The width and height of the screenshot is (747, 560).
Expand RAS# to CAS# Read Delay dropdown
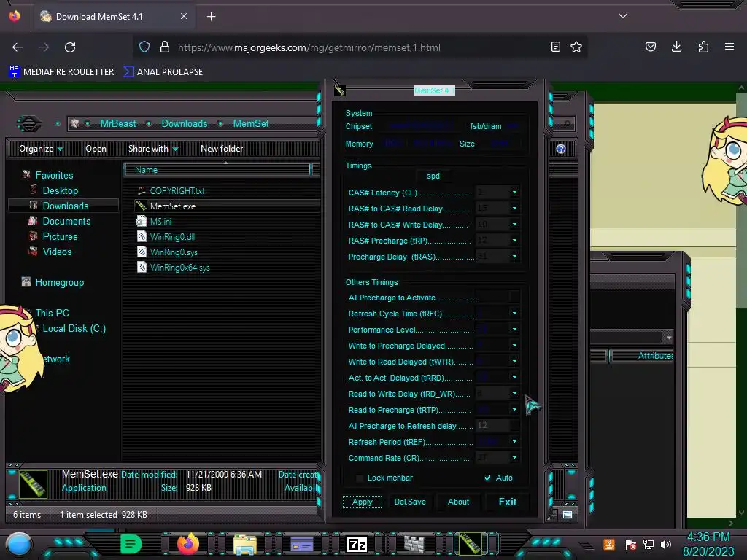pyautogui.click(x=514, y=209)
